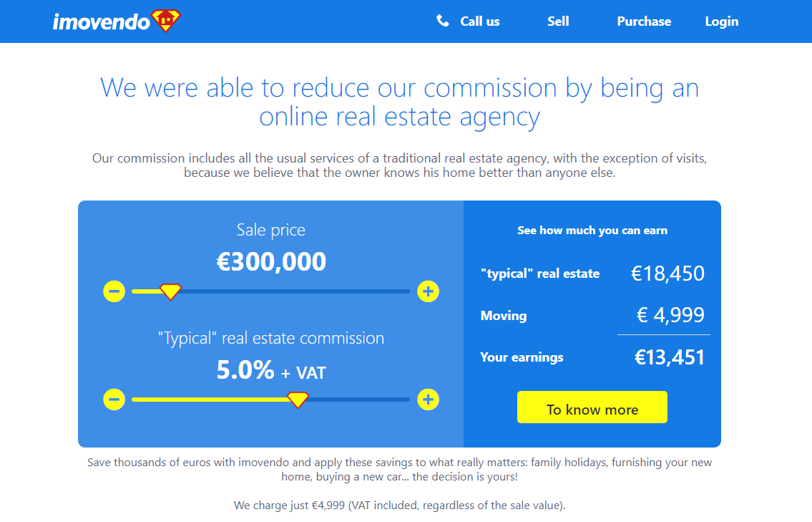Viewport: 812px width, 522px height.
Task: Lower the commission percentage with minus button
Action: 114,400
